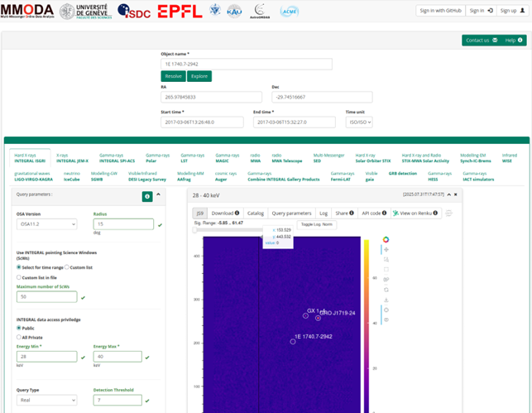The width and height of the screenshot is (532, 413).
Task: Click the query parameters info icon
Action: click(147, 196)
